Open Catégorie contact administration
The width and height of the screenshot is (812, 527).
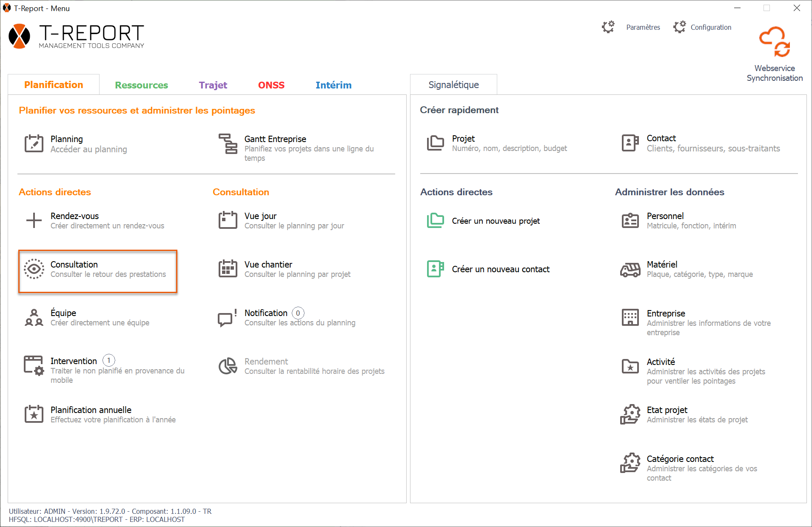tap(680, 459)
